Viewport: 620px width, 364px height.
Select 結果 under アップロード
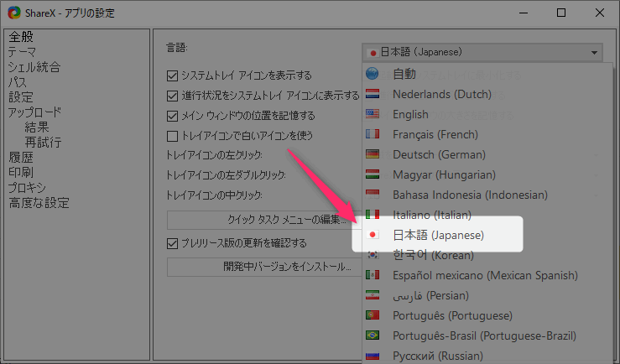[x=37, y=127]
